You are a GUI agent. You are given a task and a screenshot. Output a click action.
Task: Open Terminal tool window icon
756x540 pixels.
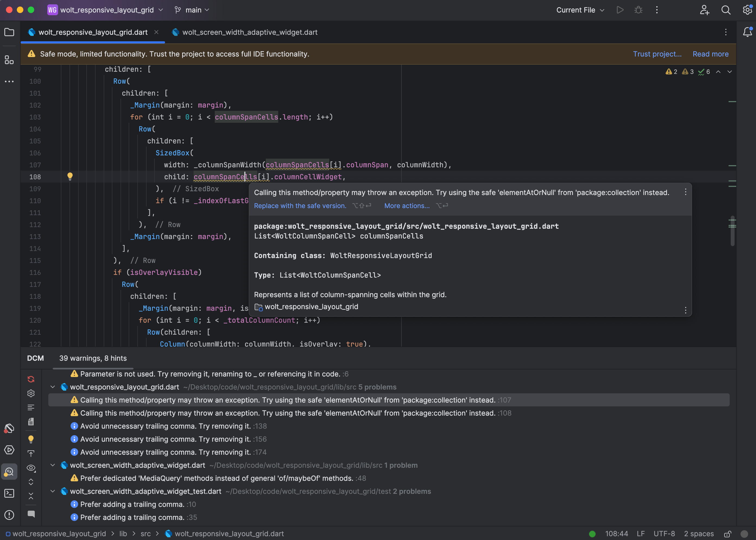[x=9, y=493]
